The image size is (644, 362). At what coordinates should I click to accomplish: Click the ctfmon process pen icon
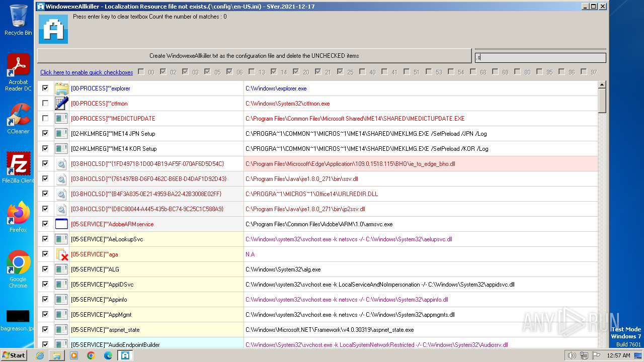point(61,104)
